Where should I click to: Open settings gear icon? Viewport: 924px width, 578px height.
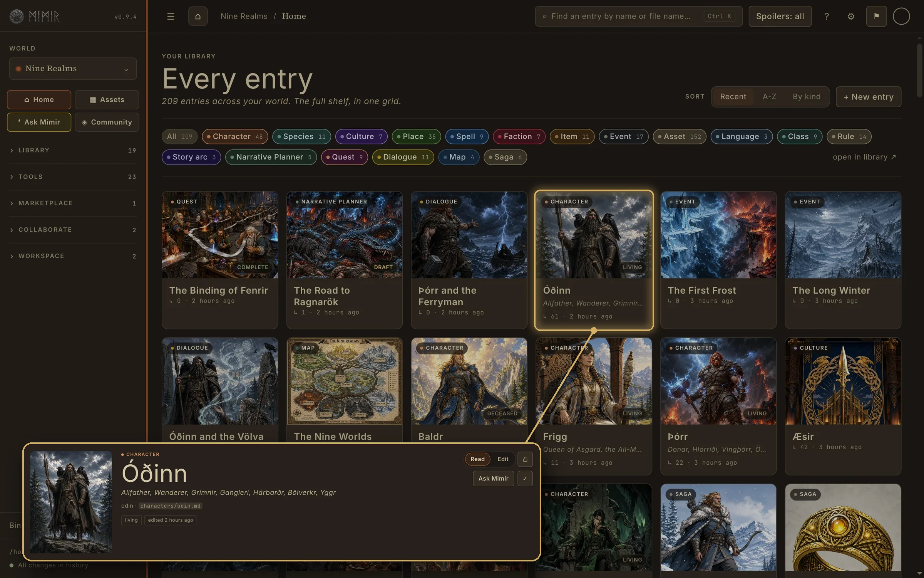tap(851, 16)
